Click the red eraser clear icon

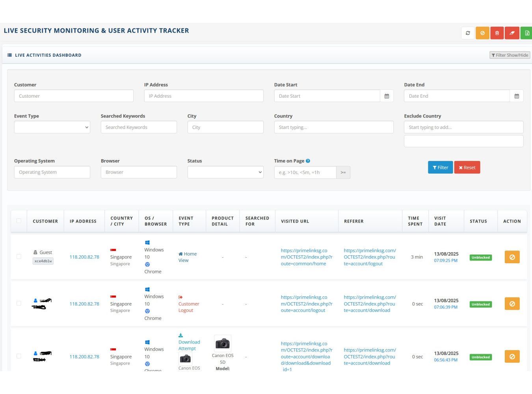coord(512,33)
